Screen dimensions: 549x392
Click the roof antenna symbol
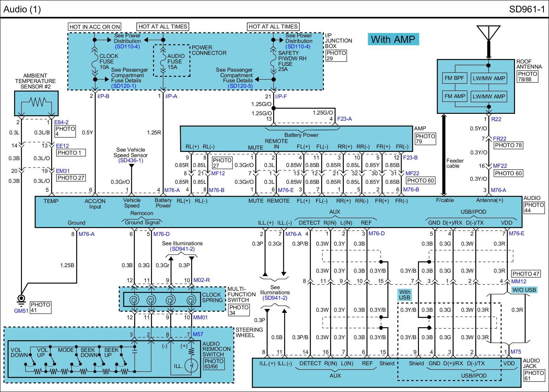pos(489,33)
